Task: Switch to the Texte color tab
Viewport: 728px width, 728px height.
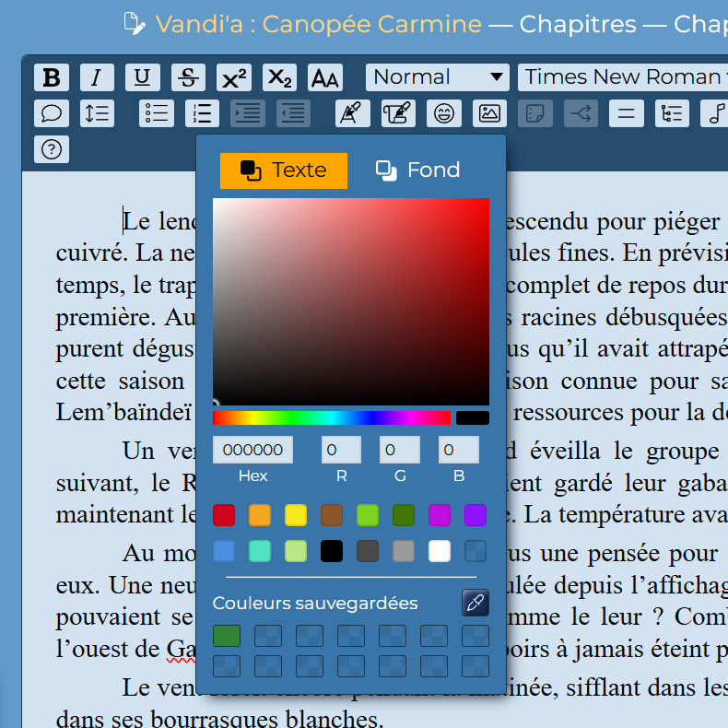Action: click(x=284, y=170)
